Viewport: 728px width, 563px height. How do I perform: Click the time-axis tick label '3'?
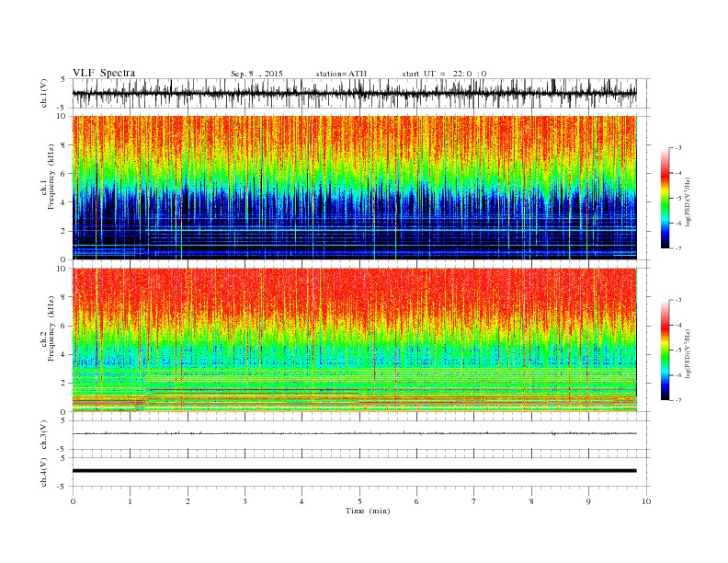(245, 501)
